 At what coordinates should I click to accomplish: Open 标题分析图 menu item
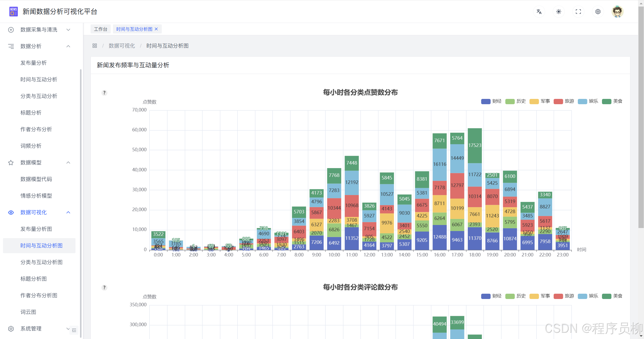tap(39, 279)
